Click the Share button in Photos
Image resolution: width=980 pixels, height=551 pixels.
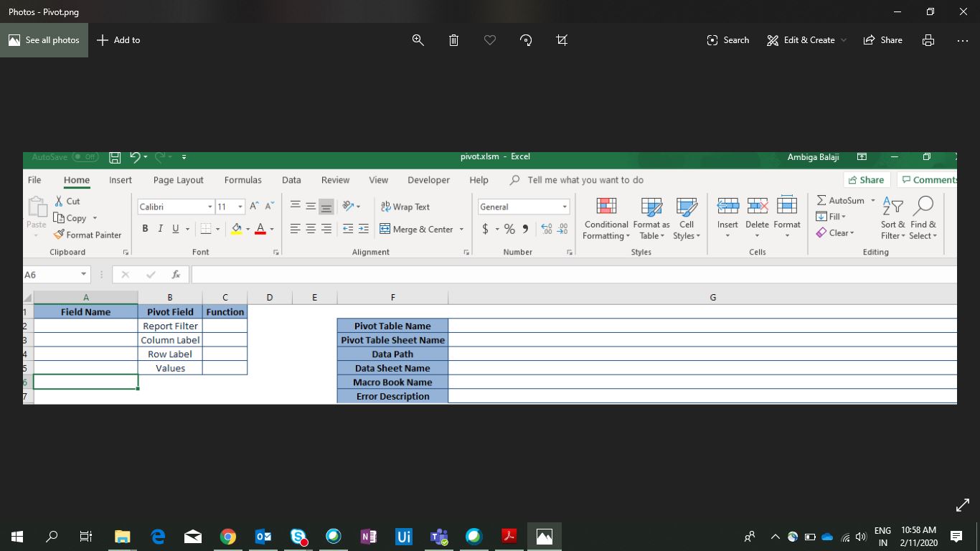click(x=883, y=40)
